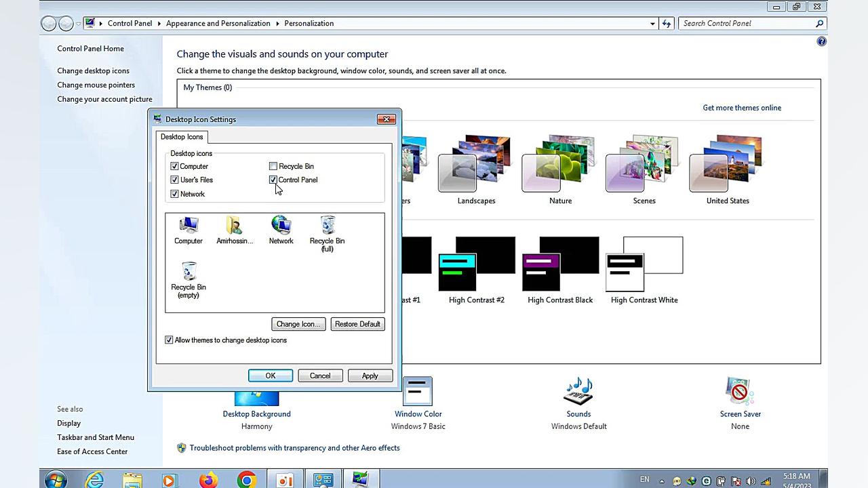
Task: Open Windows Explorer from the taskbar
Action: (x=132, y=480)
